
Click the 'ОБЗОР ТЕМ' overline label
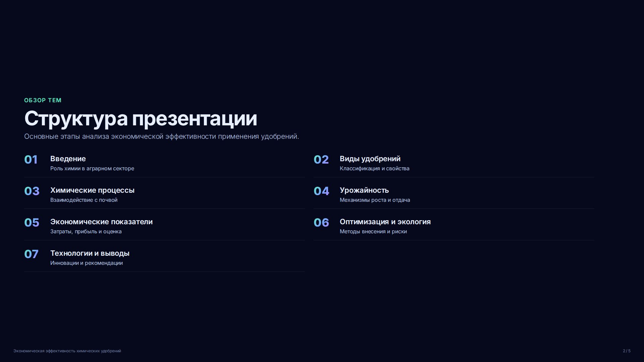(43, 100)
